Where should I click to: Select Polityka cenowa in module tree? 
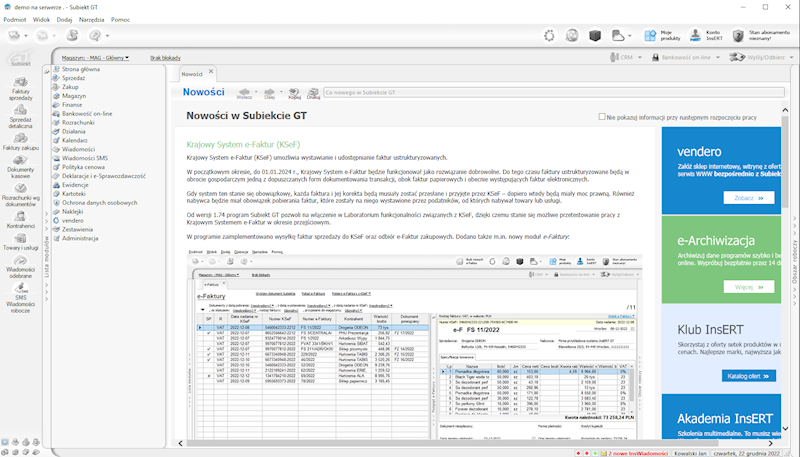83,167
